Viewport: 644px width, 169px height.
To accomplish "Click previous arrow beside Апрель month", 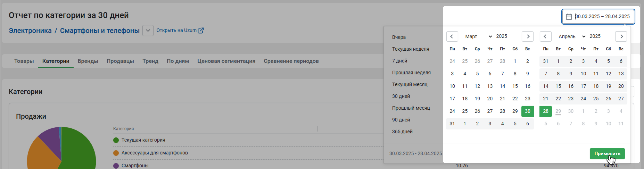I will (545, 36).
